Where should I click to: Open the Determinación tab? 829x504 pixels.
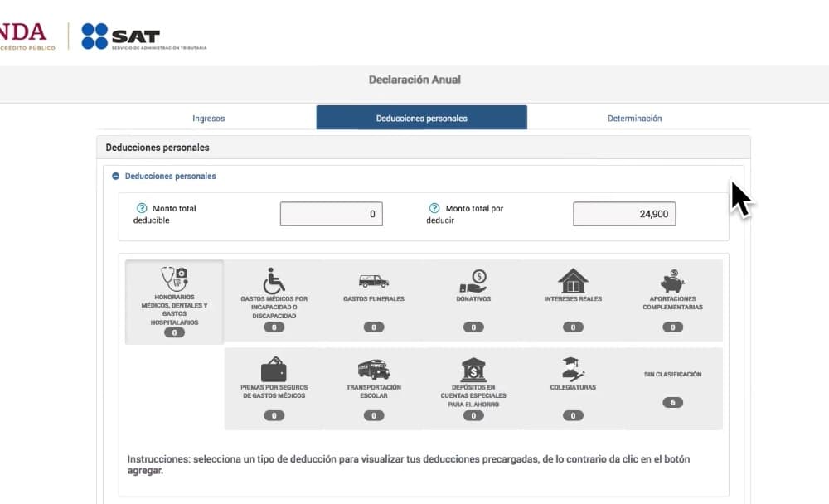click(634, 118)
